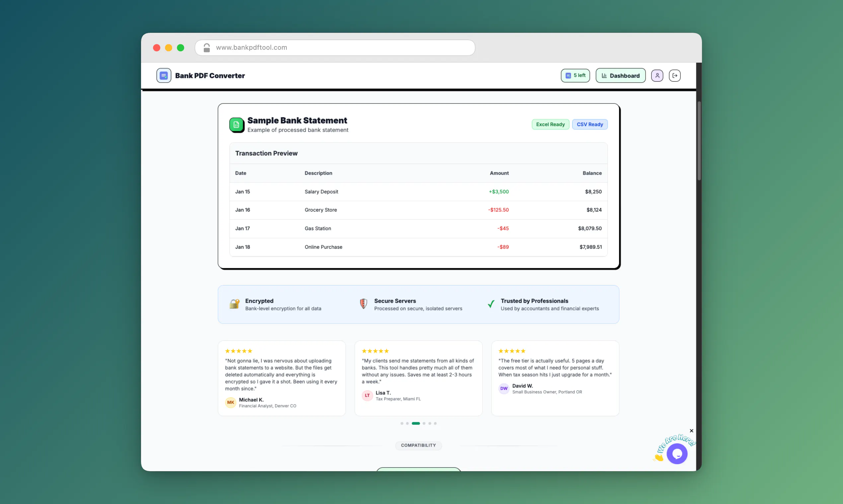Close the We Are Here chat prompt
The width and height of the screenshot is (843, 504).
click(691, 431)
